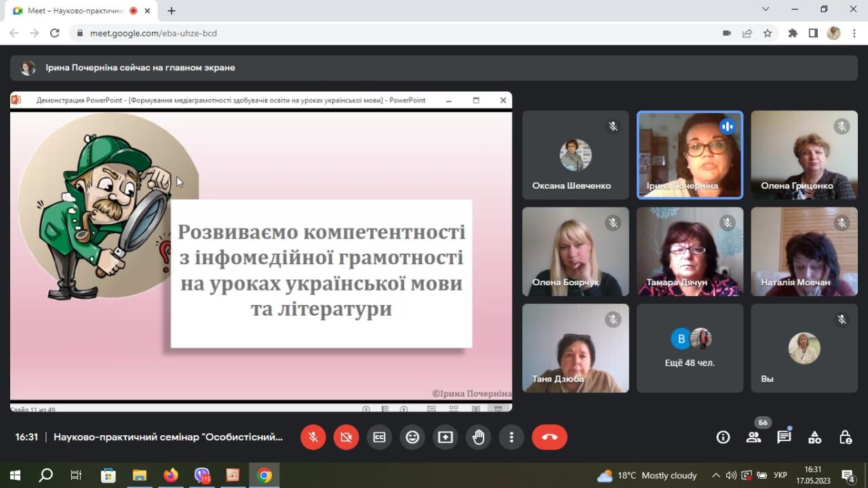
Task: Select Олена Боярчук video tile
Action: [575, 251]
